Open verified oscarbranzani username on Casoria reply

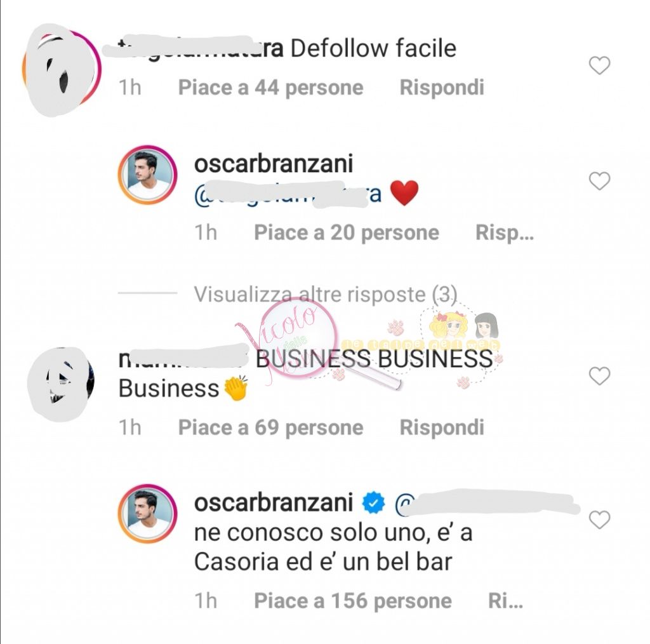[x=274, y=502]
